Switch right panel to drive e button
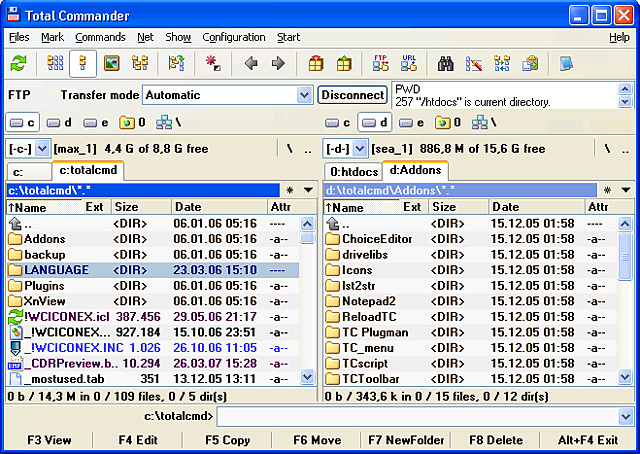The width and height of the screenshot is (640, 454). (x=411, y=122)
